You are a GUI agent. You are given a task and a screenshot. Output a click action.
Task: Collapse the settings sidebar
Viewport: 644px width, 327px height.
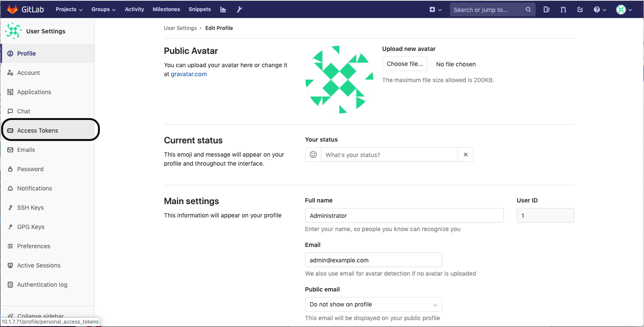pos(41,316)
